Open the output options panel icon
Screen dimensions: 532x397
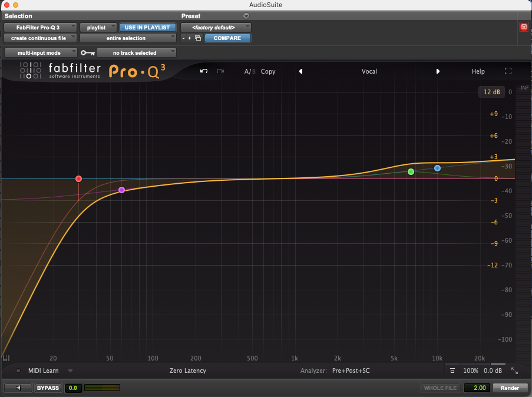click(452, 370)
